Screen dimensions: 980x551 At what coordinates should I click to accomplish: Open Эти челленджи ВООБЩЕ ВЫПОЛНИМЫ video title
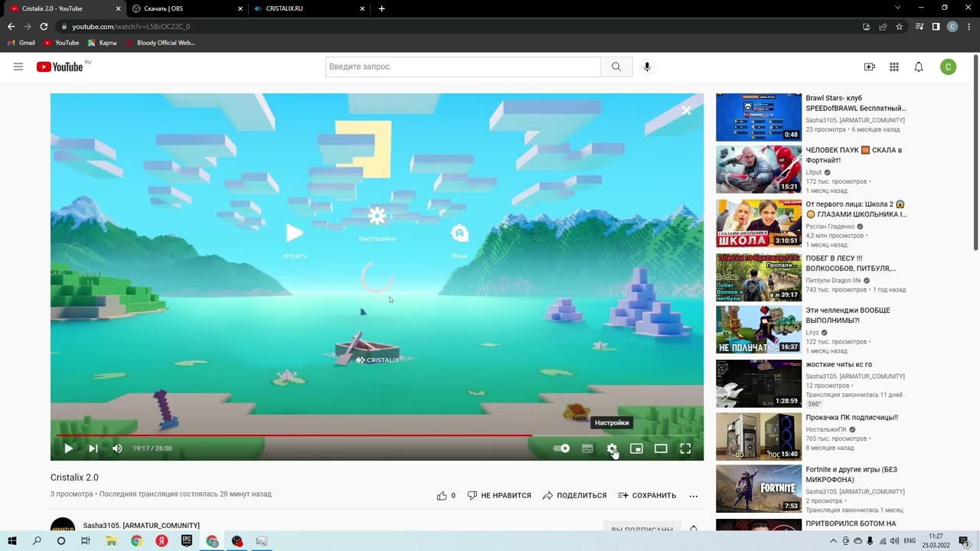click(x=848, y=315)
